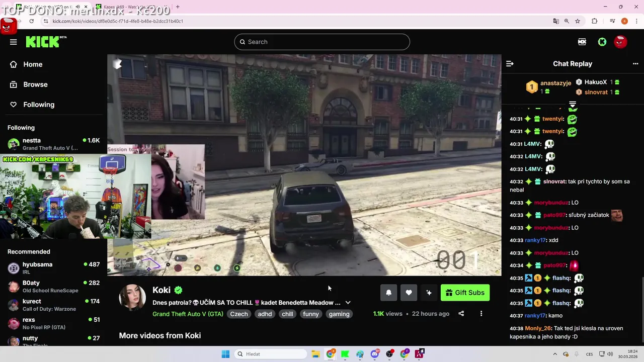Screen dimensions: 644x362
Task: Click the browser address bar URL
Action: 118,21
